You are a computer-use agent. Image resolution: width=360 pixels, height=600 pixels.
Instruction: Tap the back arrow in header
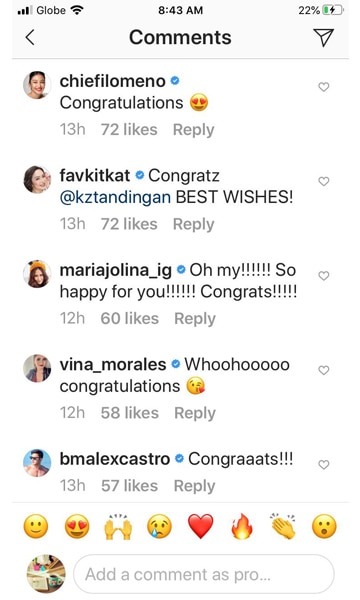click(30, 38)
